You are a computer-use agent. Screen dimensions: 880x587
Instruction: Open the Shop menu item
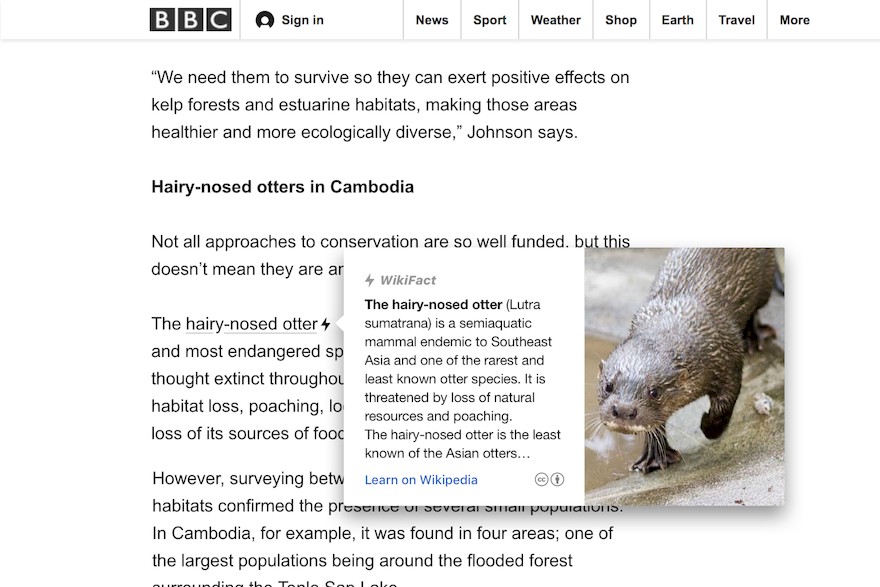(621, 20)
